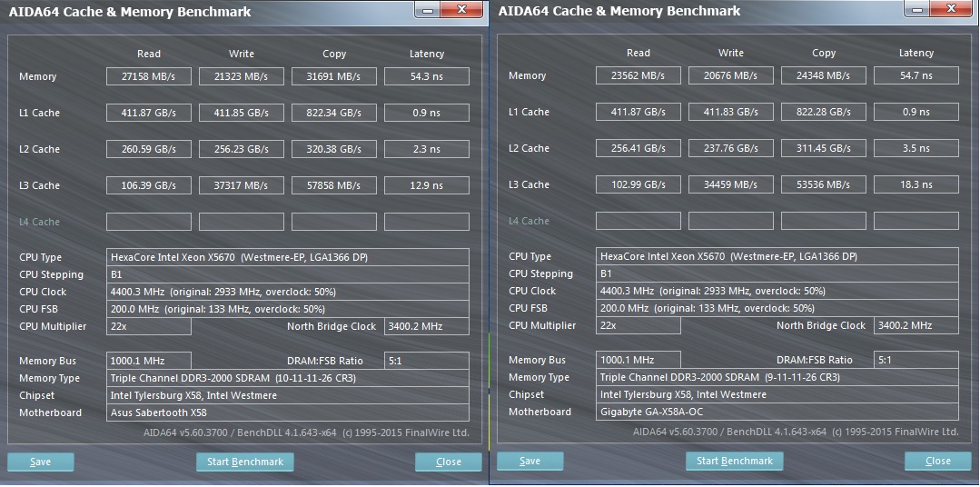Click the Latency column header, left window
Image resolution: width=980 pixels, height=487 pixels.
click(426, 54)
